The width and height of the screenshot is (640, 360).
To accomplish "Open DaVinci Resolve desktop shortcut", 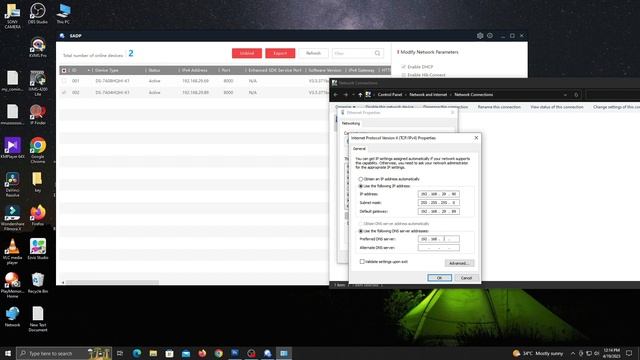I will (12, 184).
